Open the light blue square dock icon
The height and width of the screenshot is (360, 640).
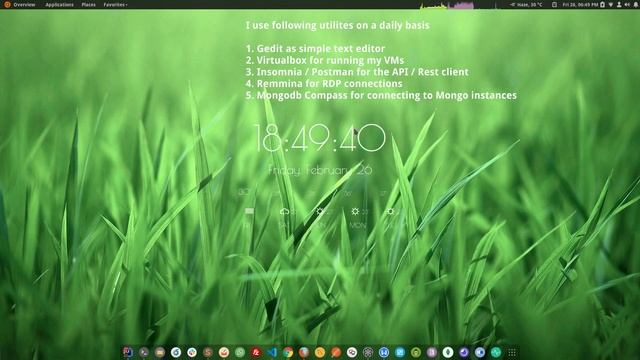pyautogui.click(x=400, y=352)
